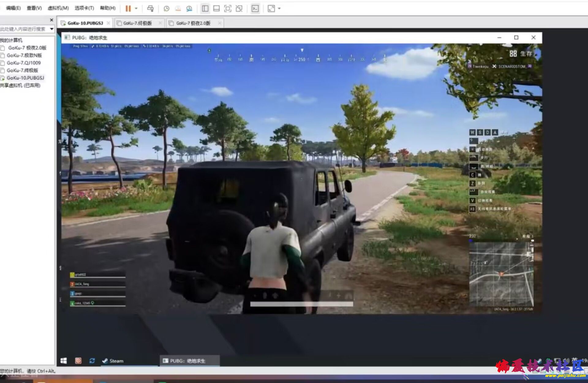Toggle the library sidebar view
The height and width of the screenshot is (383, 588).
(x=205, y=9)
